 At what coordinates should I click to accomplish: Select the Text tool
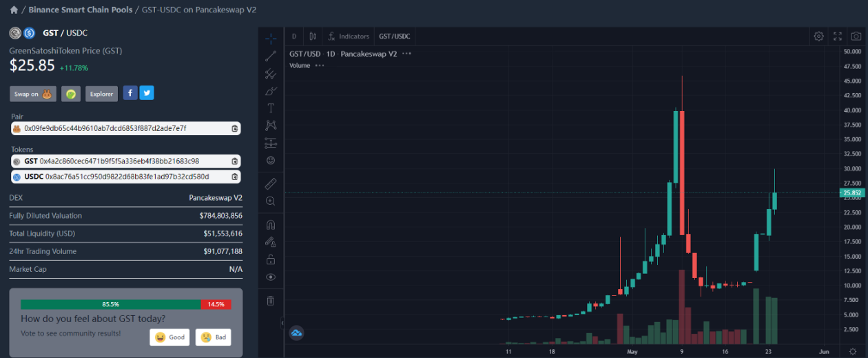271,108
